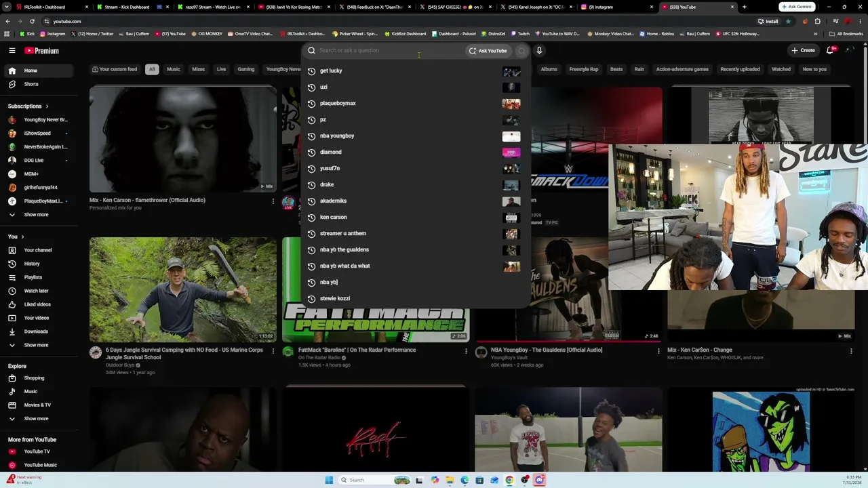The height and width of the screenshot is (488, 868).
Task: Open the All Bookmarks folder
Action: pos(846,34)
